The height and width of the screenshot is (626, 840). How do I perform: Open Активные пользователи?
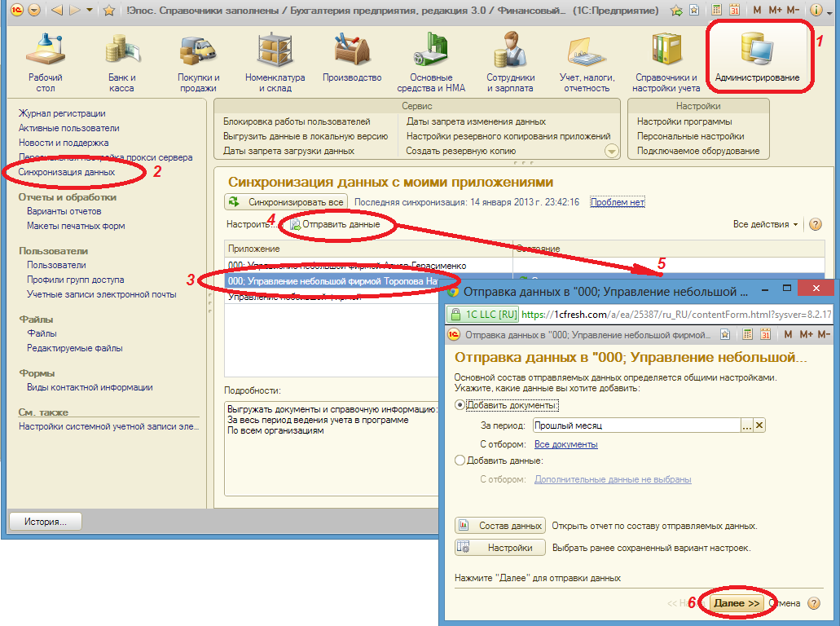tap(68, 127)
